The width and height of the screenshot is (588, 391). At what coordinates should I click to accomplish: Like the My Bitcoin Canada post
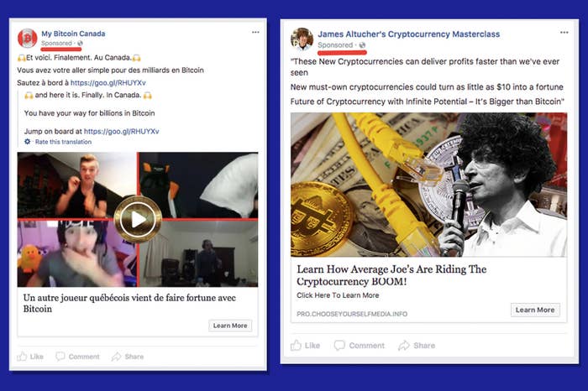pyautogui.click(x=30, y=357)
